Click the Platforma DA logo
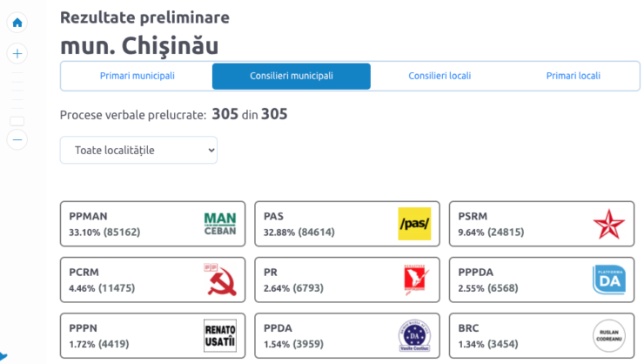 coord(608,280)
